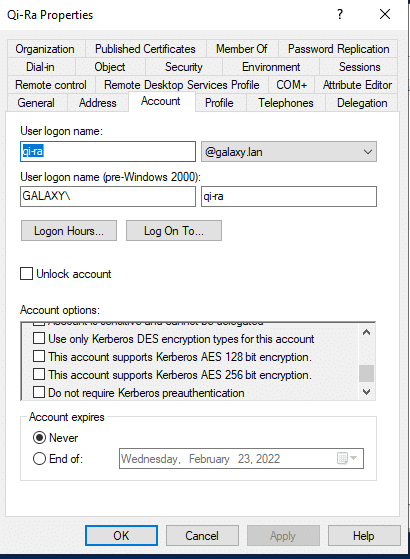Select the Never expires radio button
This screenshot has height=559, width=410.
tap(39, 437)
